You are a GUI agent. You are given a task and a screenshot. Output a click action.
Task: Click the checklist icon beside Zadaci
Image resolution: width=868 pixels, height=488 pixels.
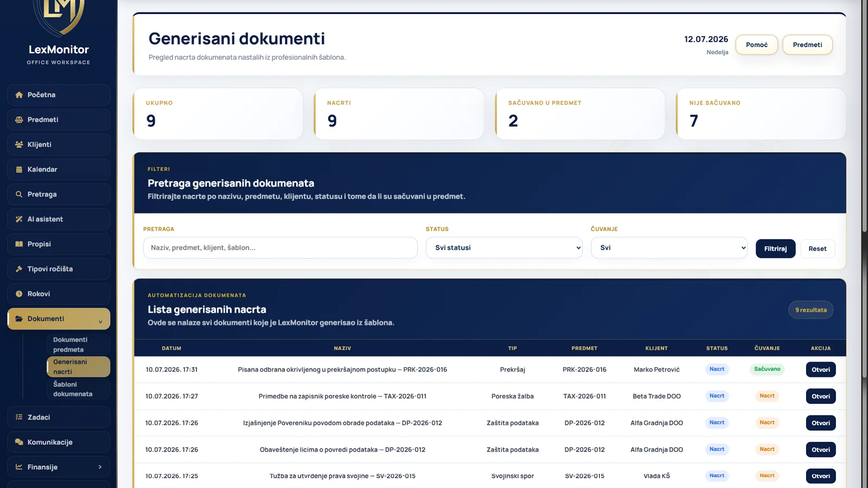coord(19,418)
